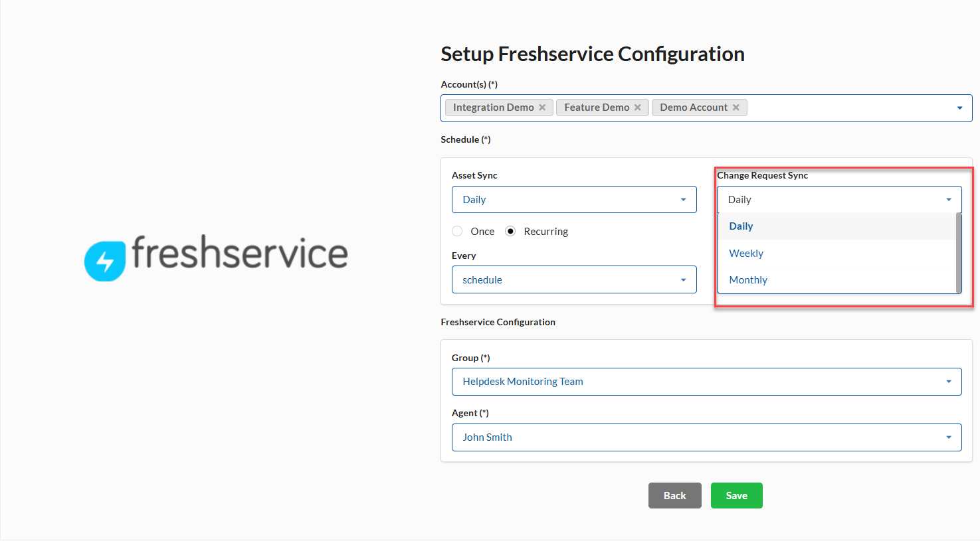Click inside the Accounts input field
The width and height of the screenshot is (980, 541).
point(850,108)
